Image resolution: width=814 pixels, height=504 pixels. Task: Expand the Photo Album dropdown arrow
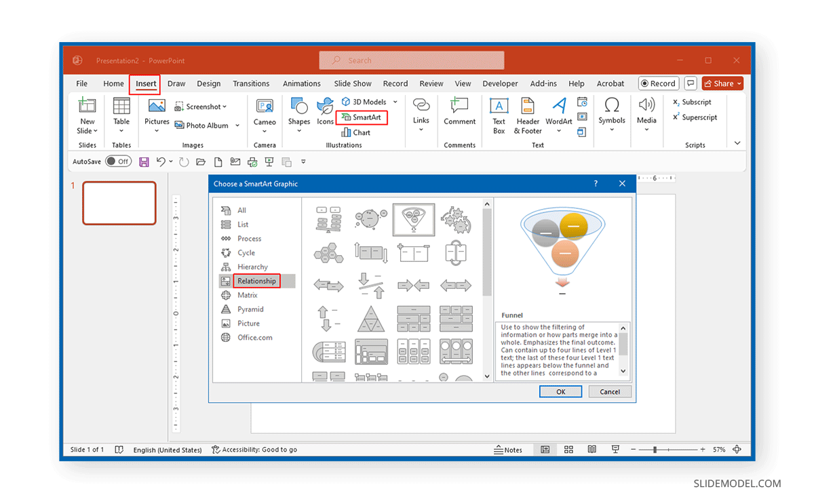click(237, 125)
